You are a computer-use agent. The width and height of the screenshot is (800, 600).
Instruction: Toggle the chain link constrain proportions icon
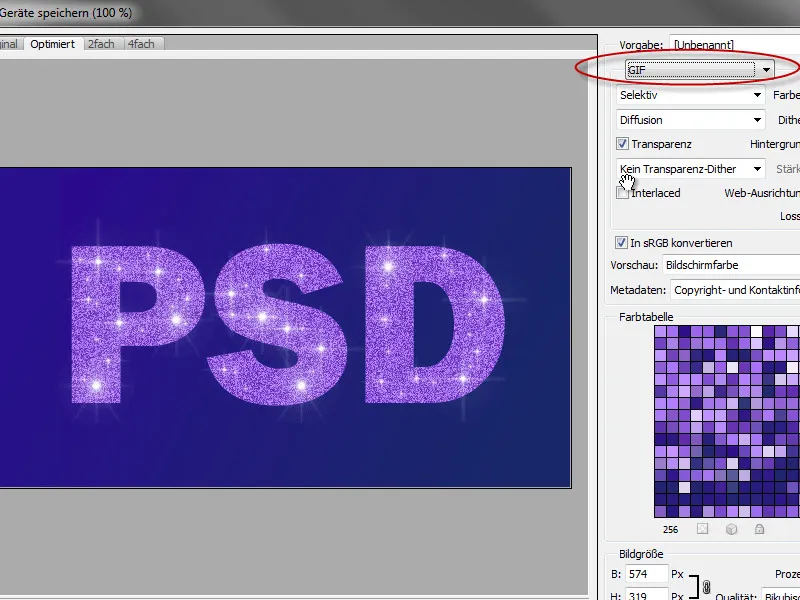click(706, 587)
